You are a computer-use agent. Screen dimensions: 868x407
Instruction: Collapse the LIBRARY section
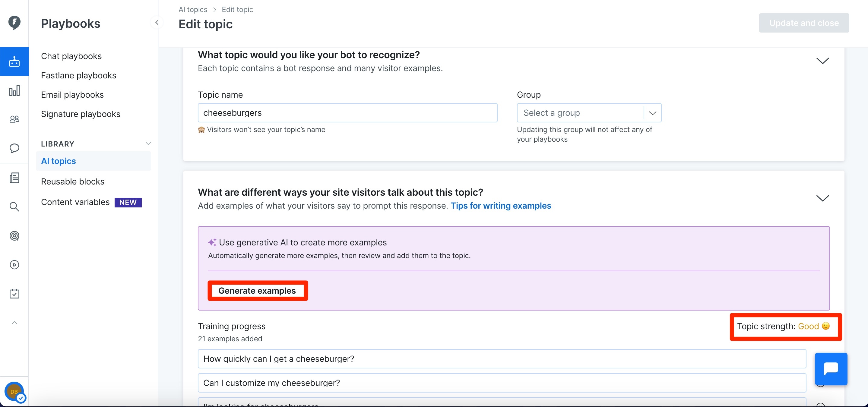[148, 144]
